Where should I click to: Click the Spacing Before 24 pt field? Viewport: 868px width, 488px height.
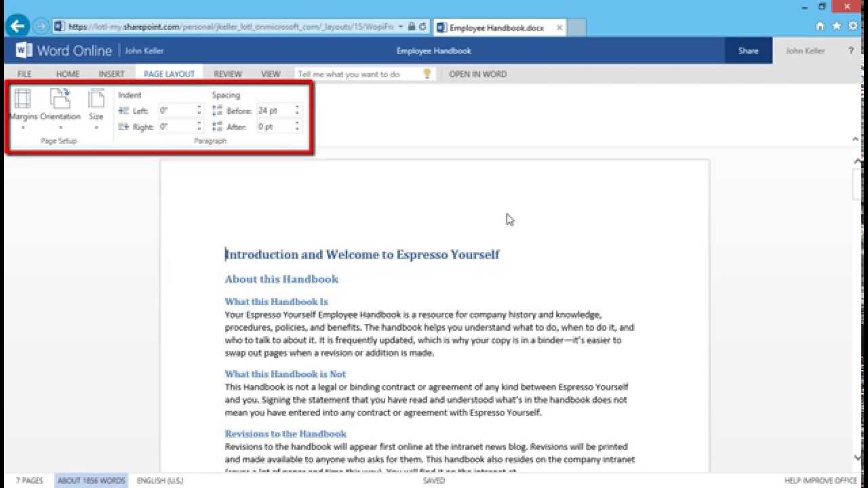[x=274, y=110]
